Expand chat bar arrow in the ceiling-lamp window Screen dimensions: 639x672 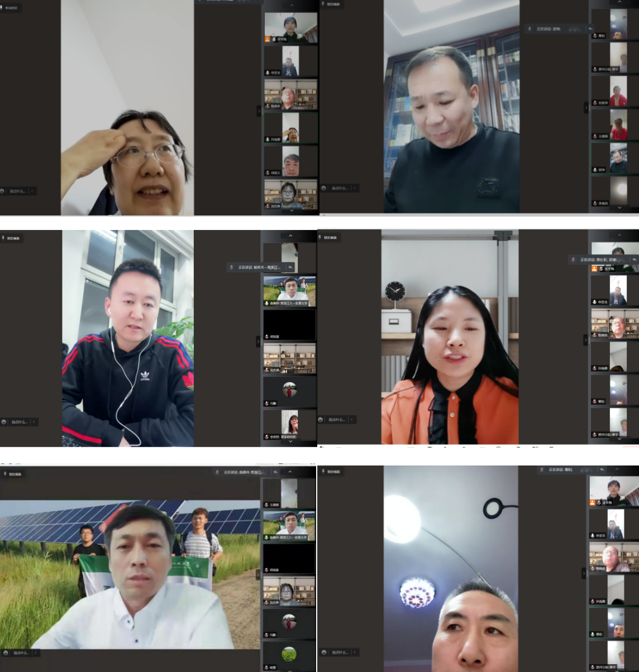click(354, 652)
